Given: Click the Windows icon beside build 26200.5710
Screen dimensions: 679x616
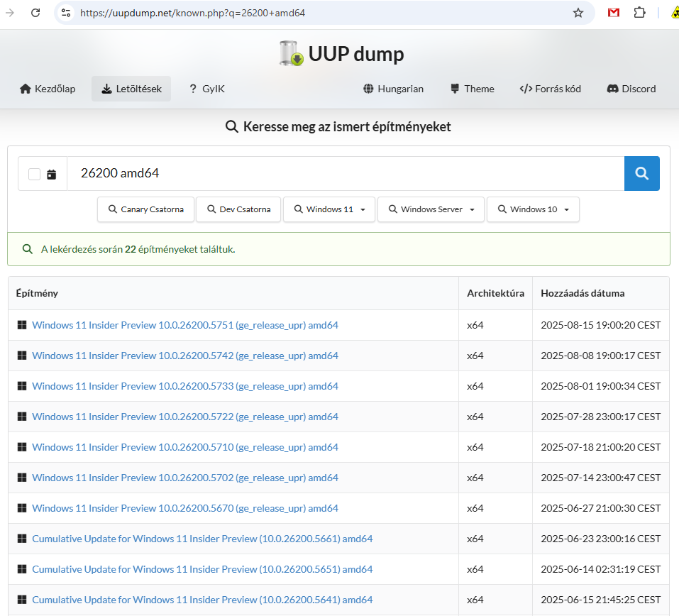Looking at the screenshot, I should (x=22, y=447).
